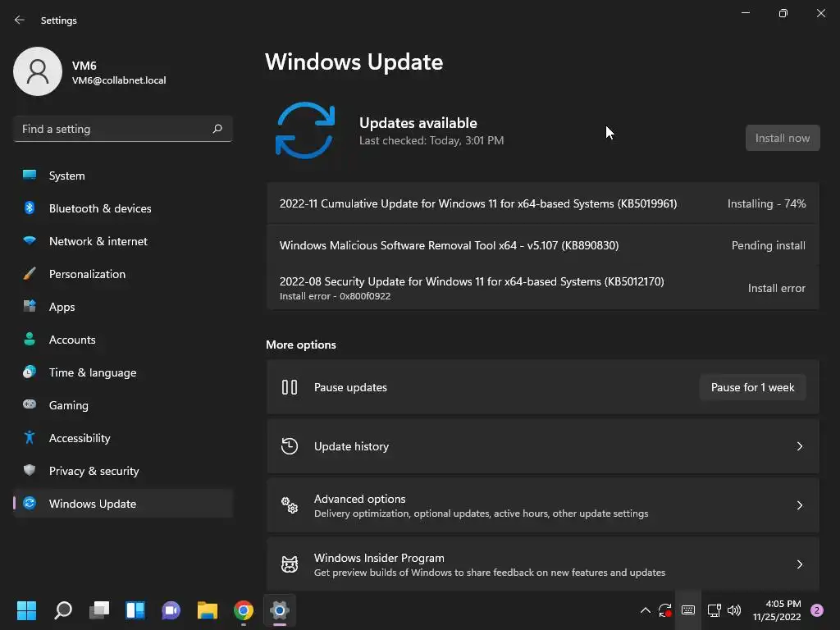Click the Accessibility figure icon
840x630 pixels.
tap(30, 438)
